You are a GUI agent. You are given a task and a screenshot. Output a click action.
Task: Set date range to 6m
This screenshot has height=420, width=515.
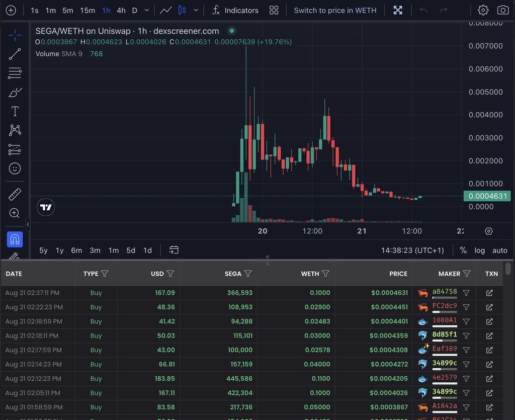[x=76, y=250]
